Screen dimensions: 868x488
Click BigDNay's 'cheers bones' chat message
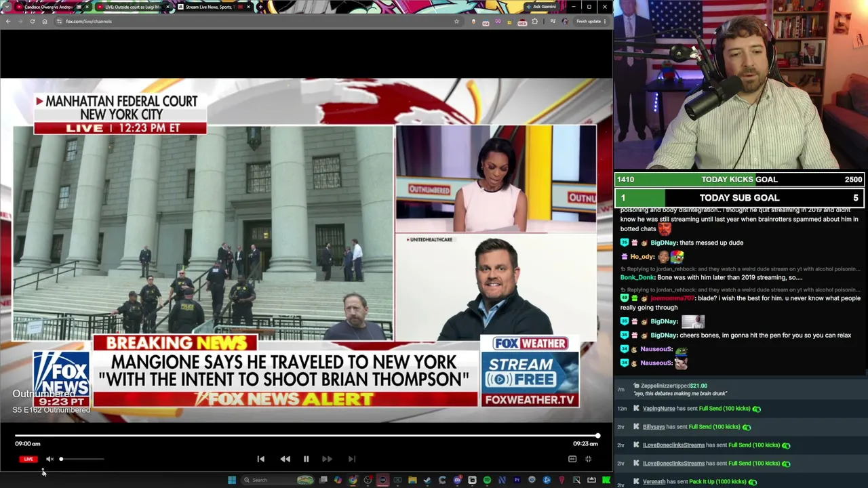(x=765, y=335)
